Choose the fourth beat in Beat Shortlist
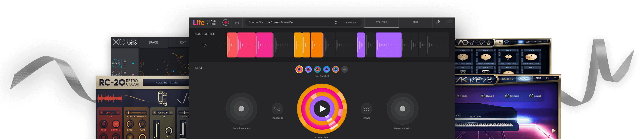The height and width of the screenshot is (139, 644). tap(326, 69)
